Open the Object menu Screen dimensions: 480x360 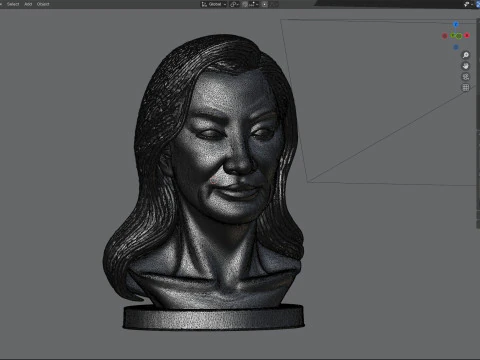[43, 4]
